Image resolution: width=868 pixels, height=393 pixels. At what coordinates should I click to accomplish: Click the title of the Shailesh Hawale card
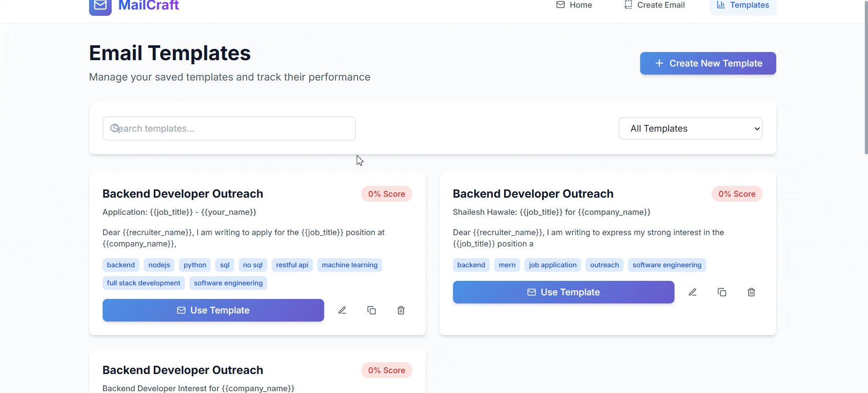click(533, 194)
